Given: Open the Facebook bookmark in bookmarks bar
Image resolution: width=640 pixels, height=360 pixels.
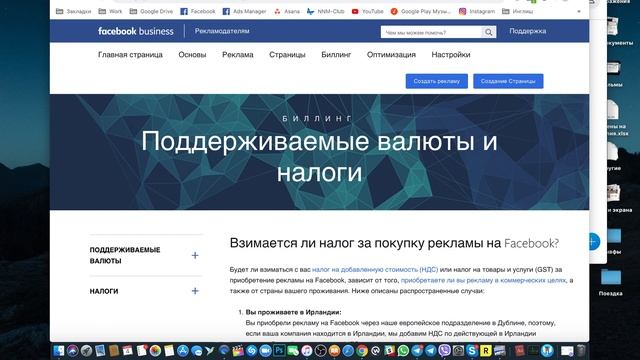Looking at the screenshot, I should [198, 11].
